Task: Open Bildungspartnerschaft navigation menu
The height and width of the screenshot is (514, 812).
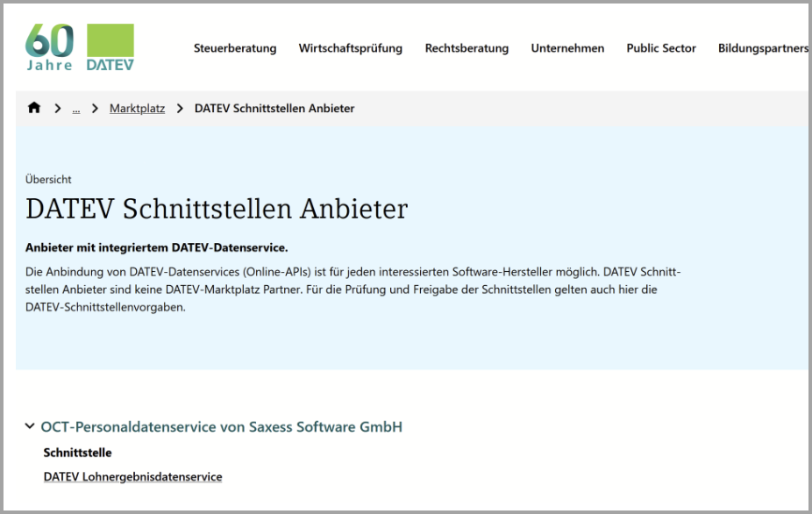Action: (763, 48)
